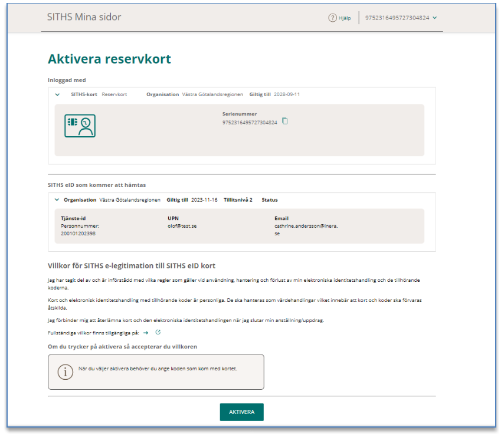Open the external terms link icon
504x437 pixels.
158,333
